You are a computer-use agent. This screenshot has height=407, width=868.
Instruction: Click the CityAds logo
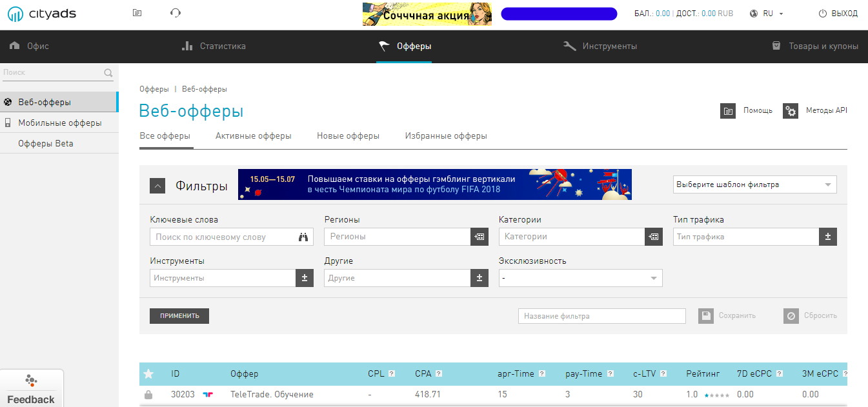coord(43,13)
